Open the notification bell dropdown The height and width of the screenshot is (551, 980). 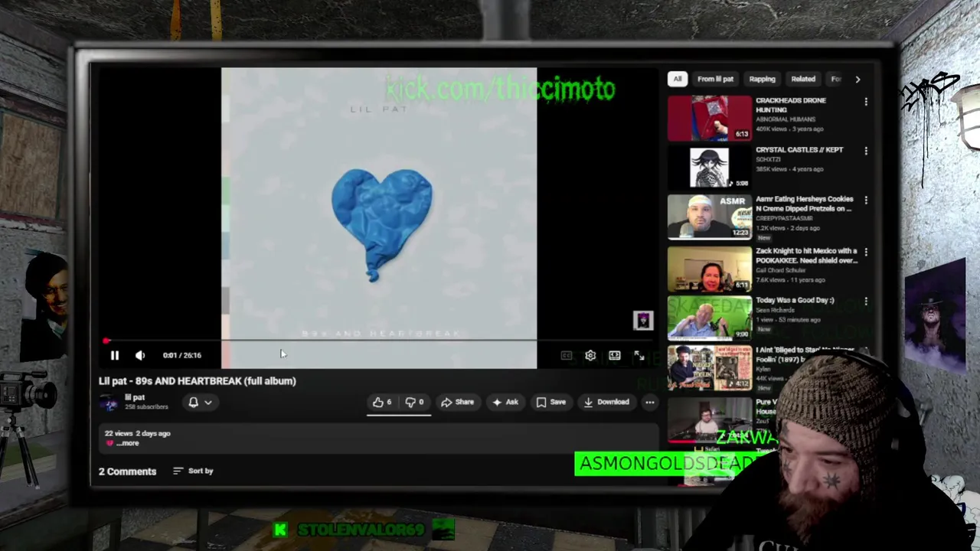(x=200, y=402)
